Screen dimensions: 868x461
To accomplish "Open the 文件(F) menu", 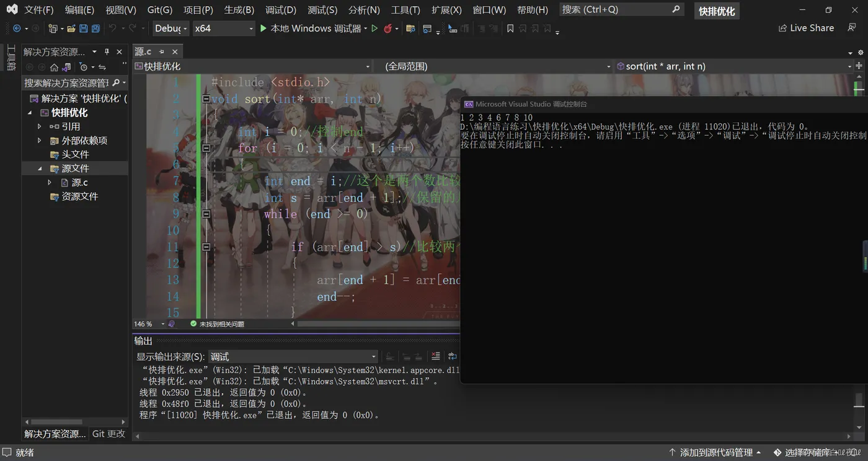I will click(x=39, y=10).
